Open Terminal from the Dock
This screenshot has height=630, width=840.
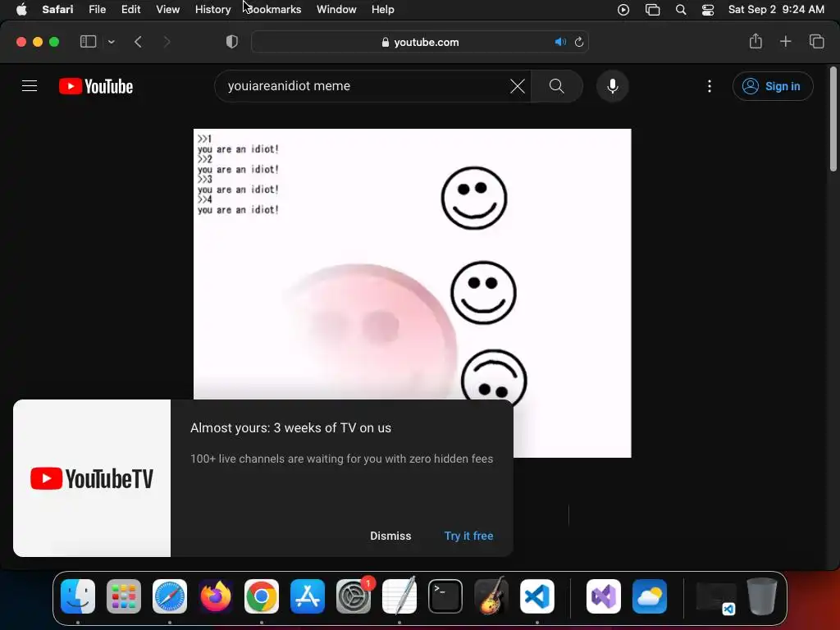[x=445, y=596]
